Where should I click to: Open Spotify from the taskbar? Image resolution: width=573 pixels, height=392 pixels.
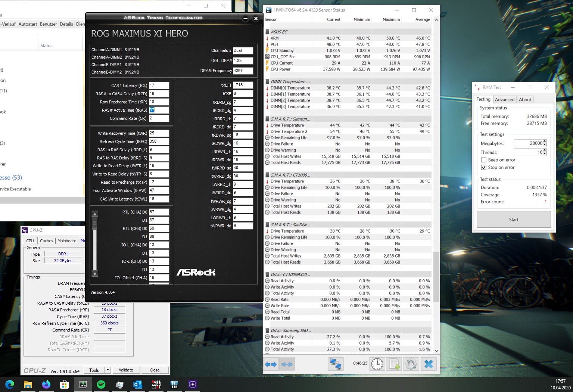click(101, 385)
